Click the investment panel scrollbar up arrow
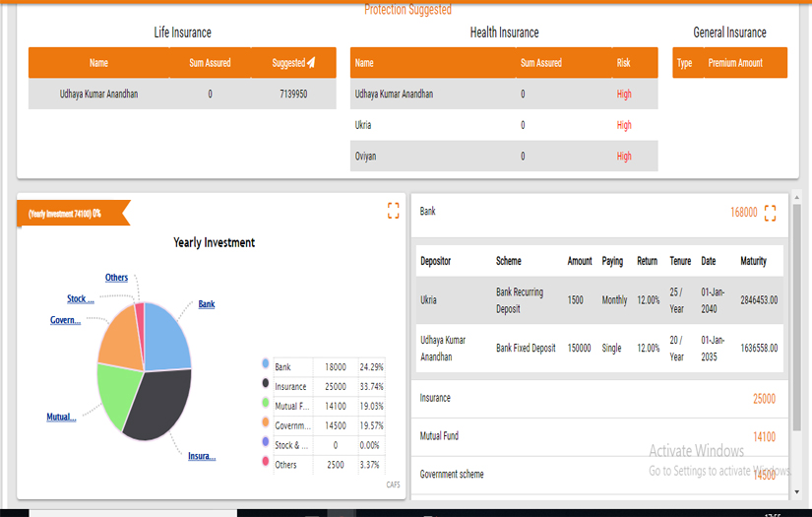Viewport: 812px width, 517px height. coord(796,197)
